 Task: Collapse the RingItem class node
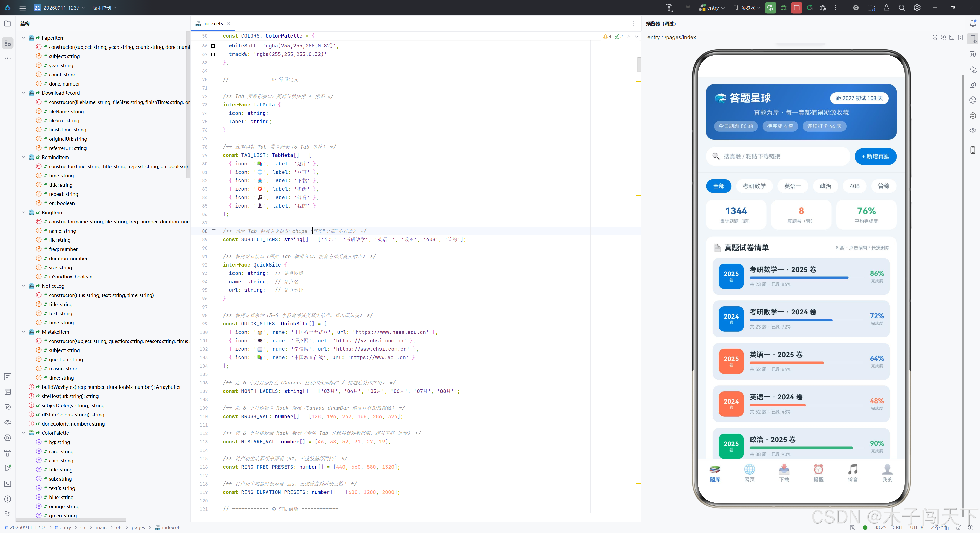tap(23, 212)
